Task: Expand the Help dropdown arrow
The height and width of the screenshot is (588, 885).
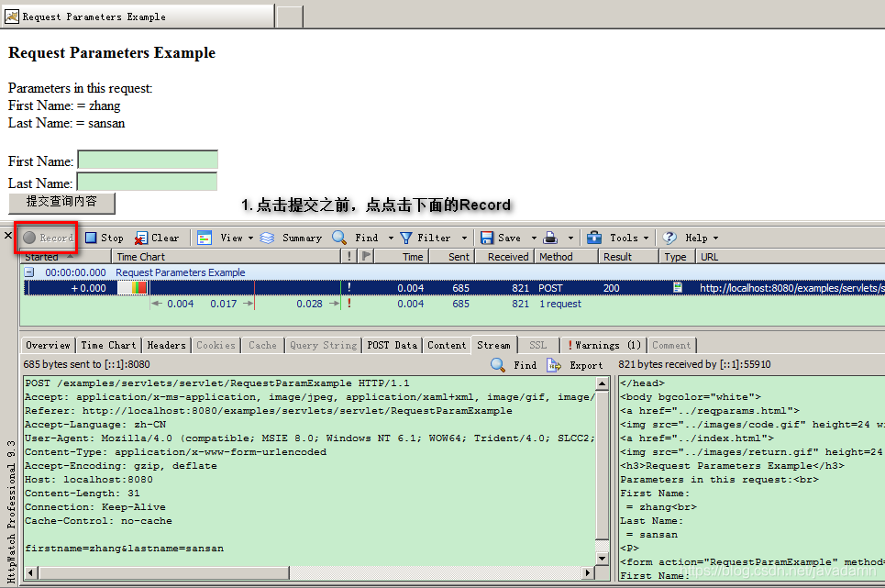Action: click(x=715, y=239)
